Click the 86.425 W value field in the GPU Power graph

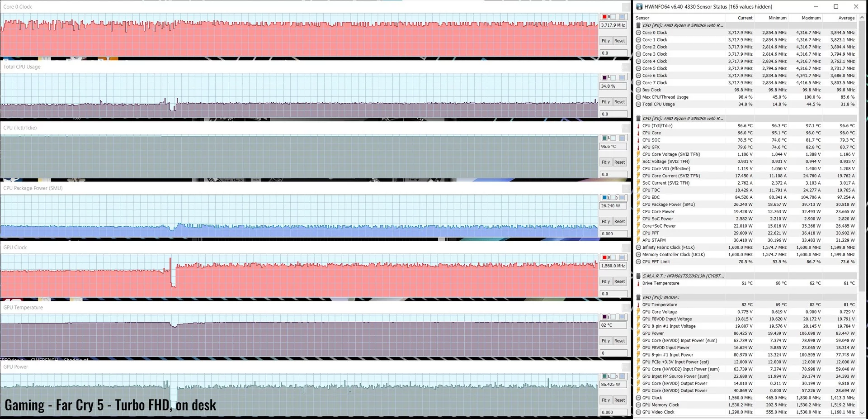tap(613, 385)
